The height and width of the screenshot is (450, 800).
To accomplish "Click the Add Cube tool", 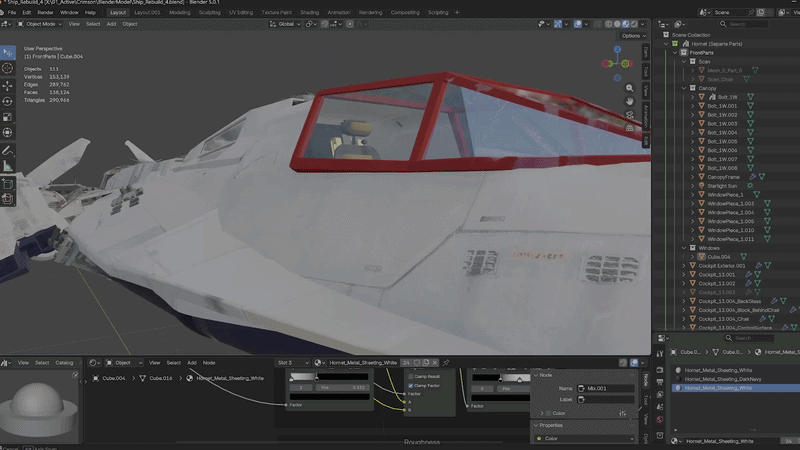I will pos(8,184).
